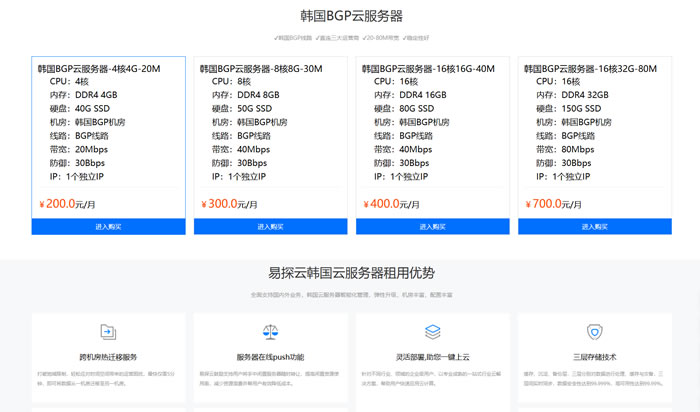
Task: Click the ¥400.0元/月 price
Action: 392,204
